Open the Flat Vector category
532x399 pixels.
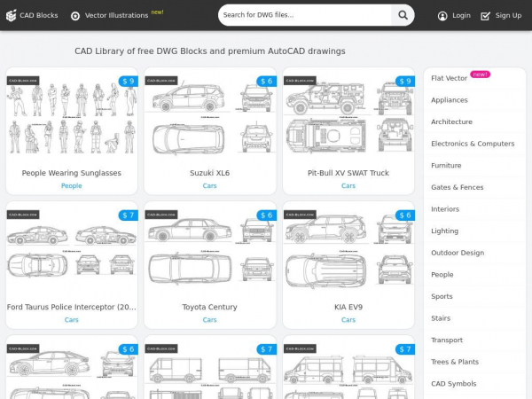tap(450, 78)
